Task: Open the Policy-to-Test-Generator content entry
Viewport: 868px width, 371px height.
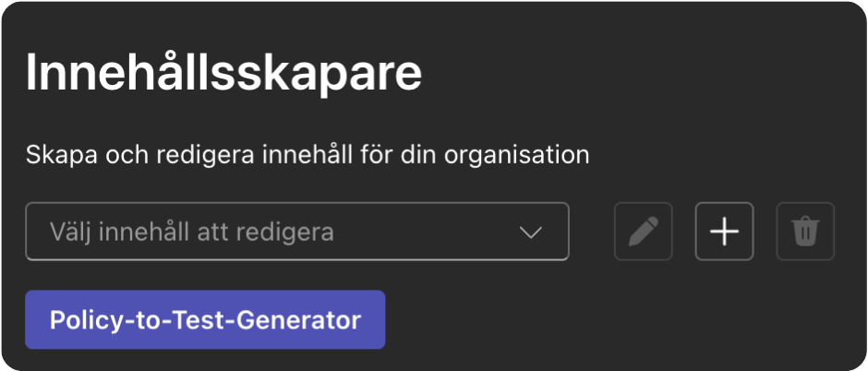Action: (x=205, y=320)
